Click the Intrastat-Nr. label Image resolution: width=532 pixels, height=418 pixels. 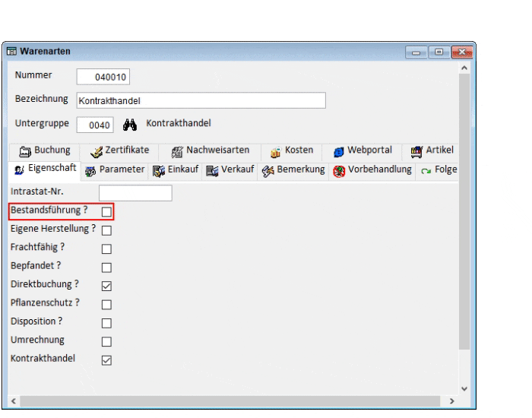(37, 192)
